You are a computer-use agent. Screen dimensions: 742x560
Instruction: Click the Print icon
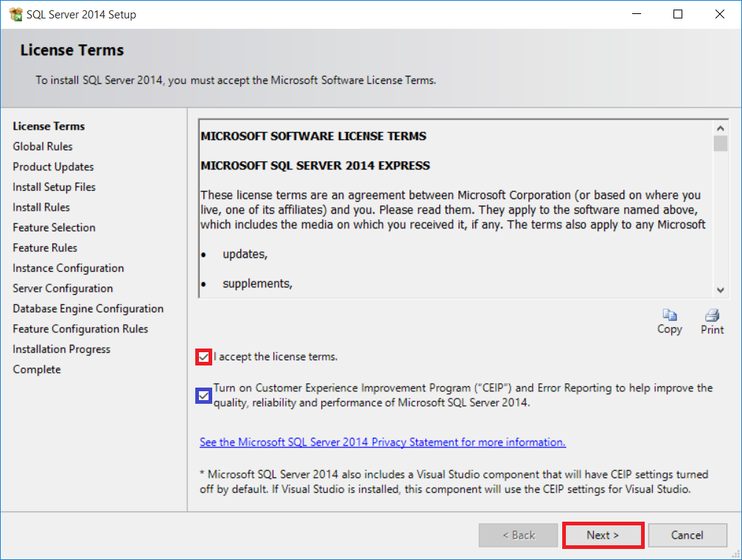click(713, 315)
